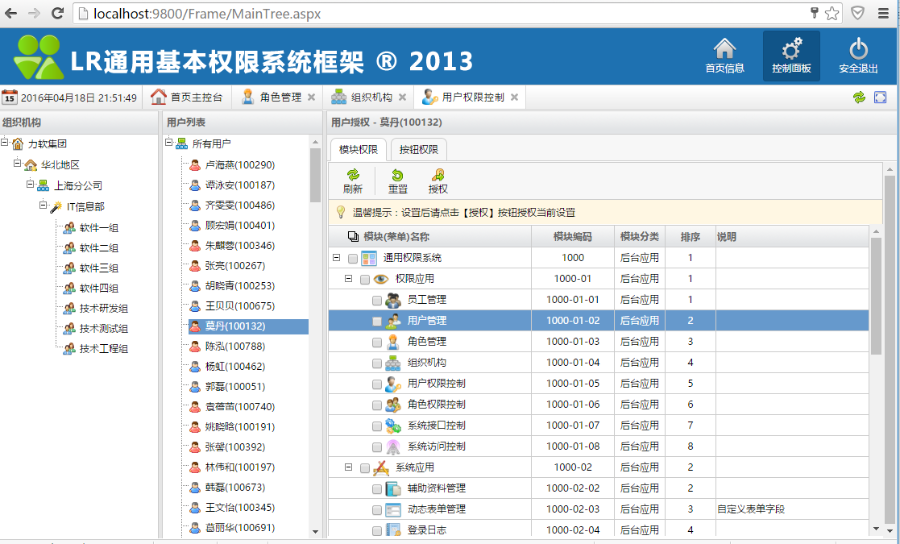Click the 首页信息 home icon in header
The image size is (900, 544).
[x=724, y=49]
